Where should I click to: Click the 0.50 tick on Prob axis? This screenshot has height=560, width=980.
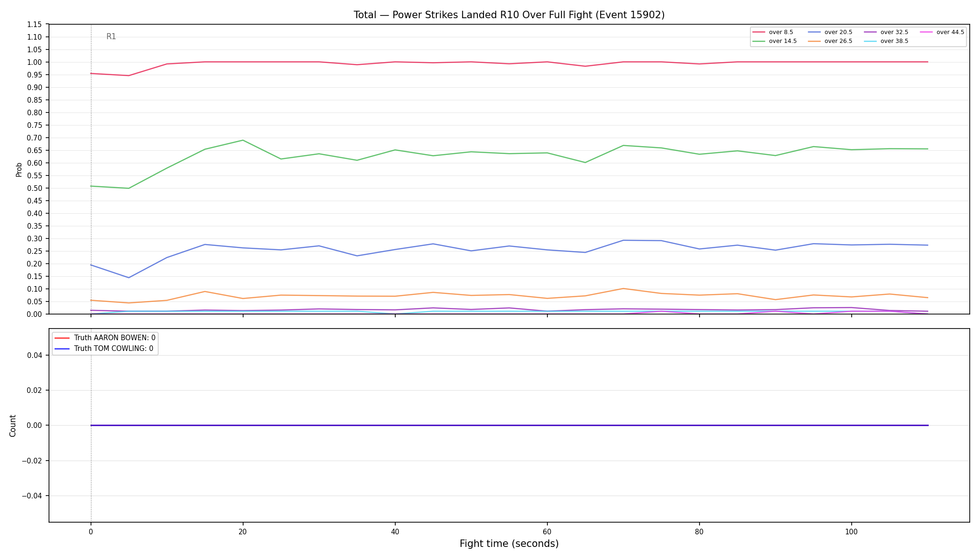[x=35, y=188]
